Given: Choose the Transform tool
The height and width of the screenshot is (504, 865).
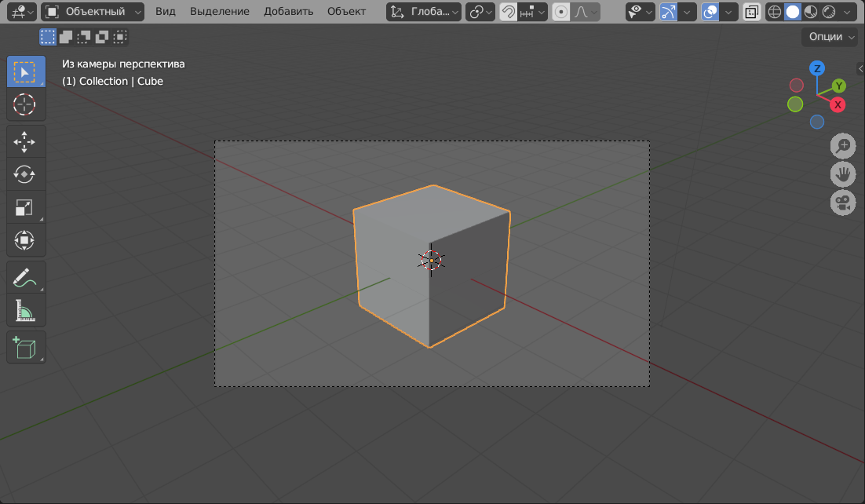Looking at the screenshot, I should 26,240.
